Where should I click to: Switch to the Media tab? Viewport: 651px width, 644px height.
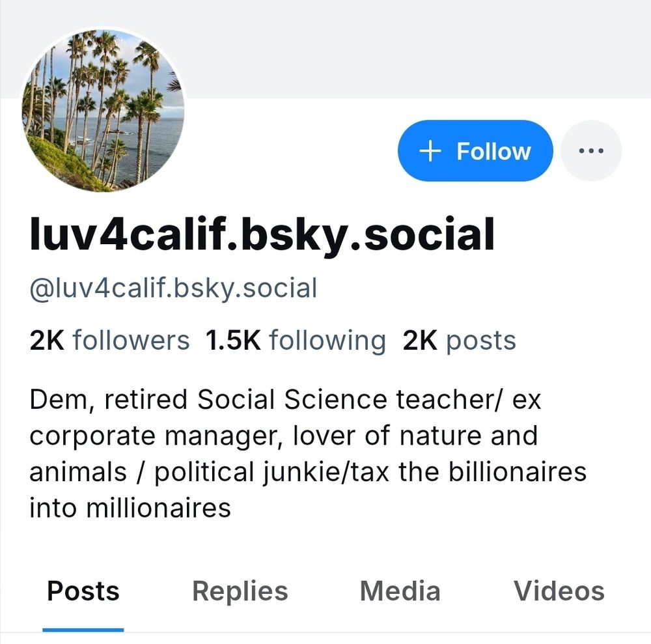tap(399, 591)
